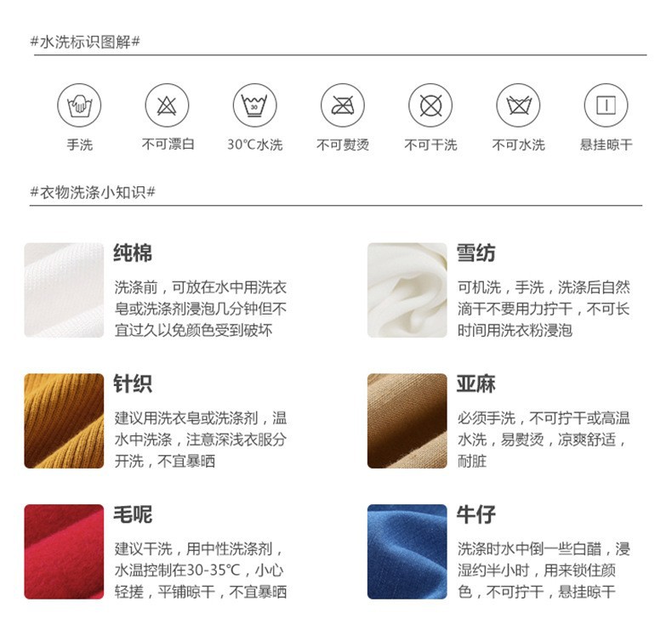Image resolution: width=672 pixels, height=636 pixels.
Task: Click the 亚麻 heading
Action: 476,383
